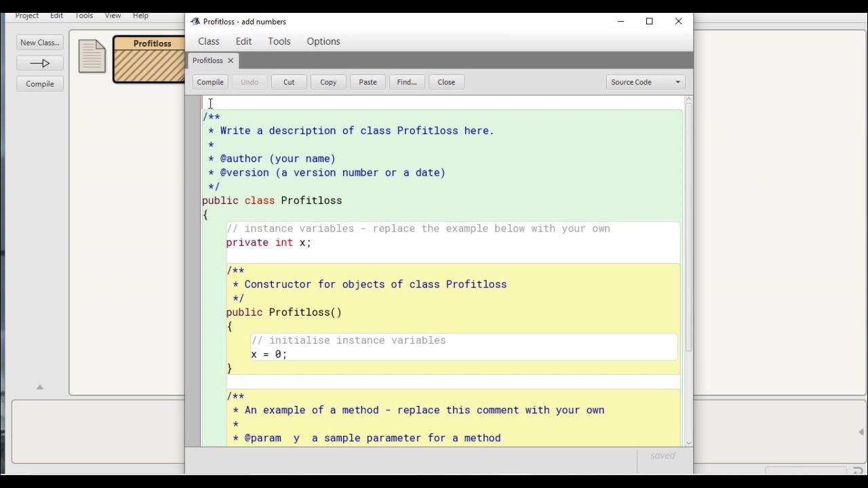Click the Cut button in editor toolbar
The image size is (868, 488).
[289, 82]
